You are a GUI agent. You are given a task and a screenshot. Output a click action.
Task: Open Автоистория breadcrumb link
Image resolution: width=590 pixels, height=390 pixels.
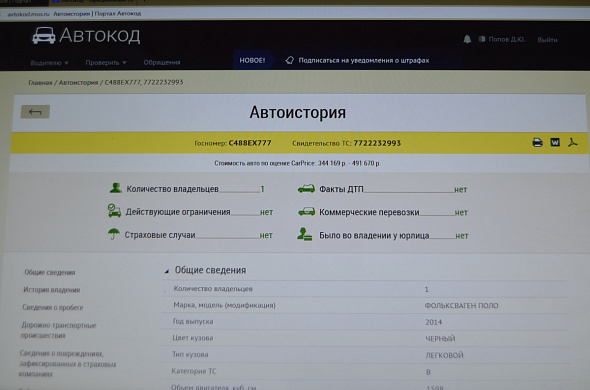(78, 82)
